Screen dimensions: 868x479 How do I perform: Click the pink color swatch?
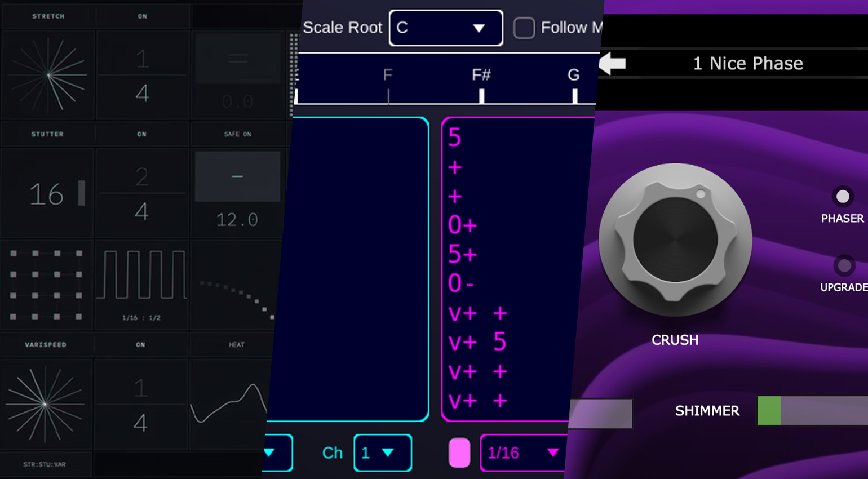459,453
